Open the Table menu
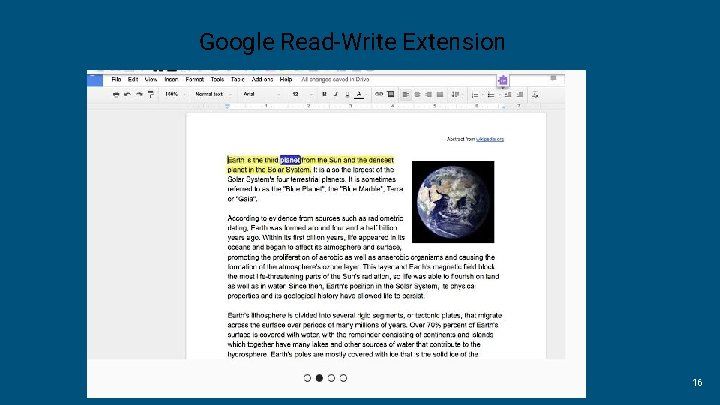Viewport: 720px width, 405px height. pyautogui.click(x=237, y=79)
